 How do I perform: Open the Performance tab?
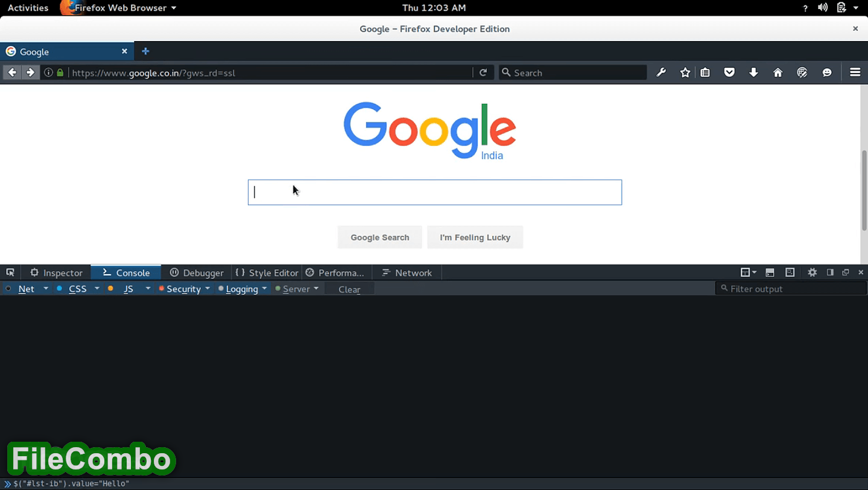[x=335, y=273]
